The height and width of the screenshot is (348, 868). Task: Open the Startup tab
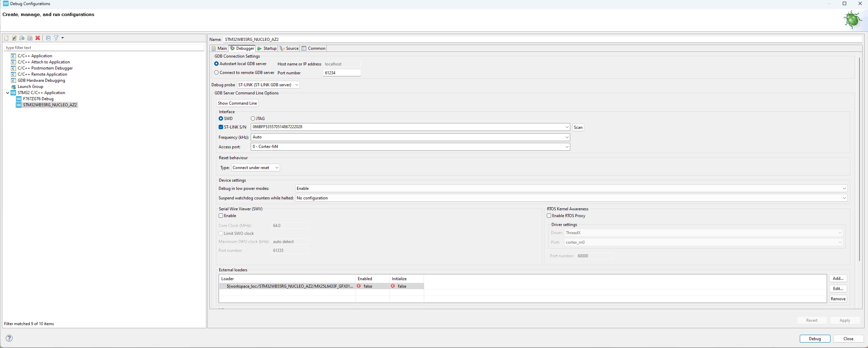tap(267, 48)
